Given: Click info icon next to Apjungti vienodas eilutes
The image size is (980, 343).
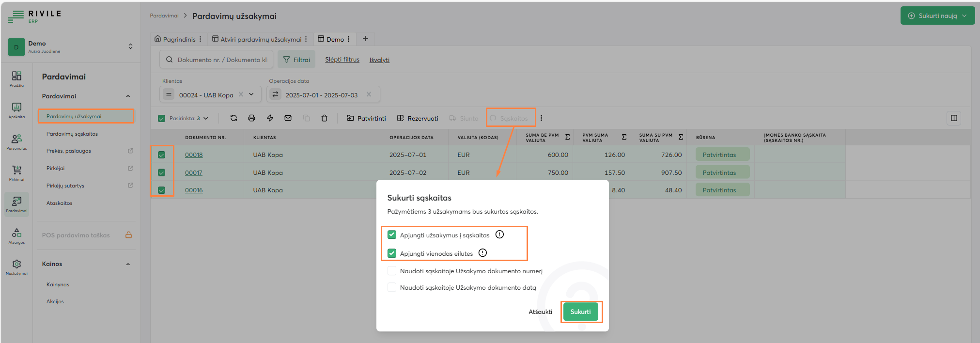Looking at the screenshot, I should tap(482, 253).
